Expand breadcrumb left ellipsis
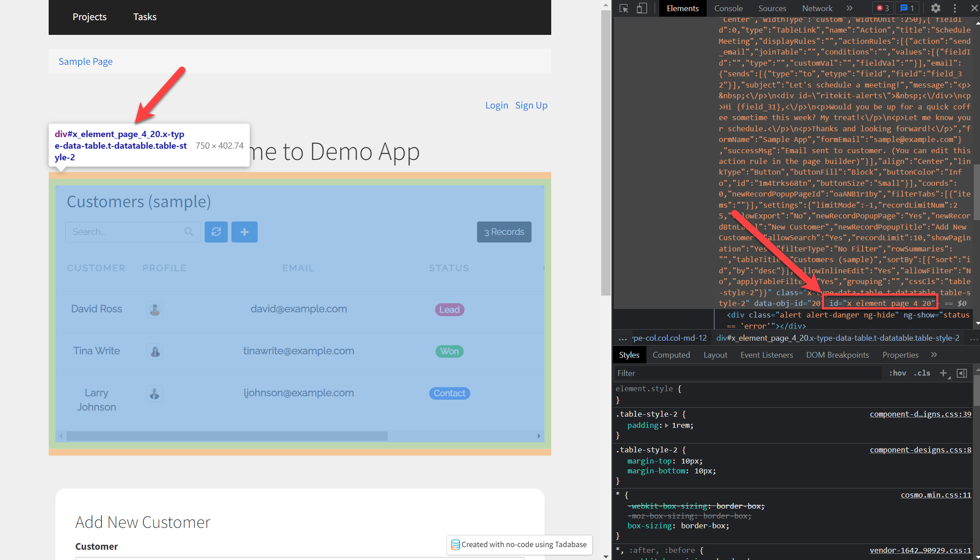 [623, 339]
